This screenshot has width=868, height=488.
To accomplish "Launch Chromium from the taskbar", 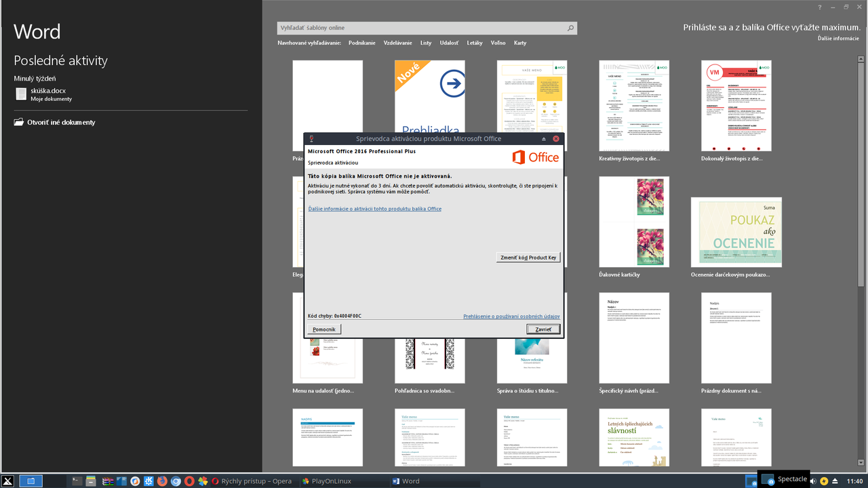I will coord(176,481).
